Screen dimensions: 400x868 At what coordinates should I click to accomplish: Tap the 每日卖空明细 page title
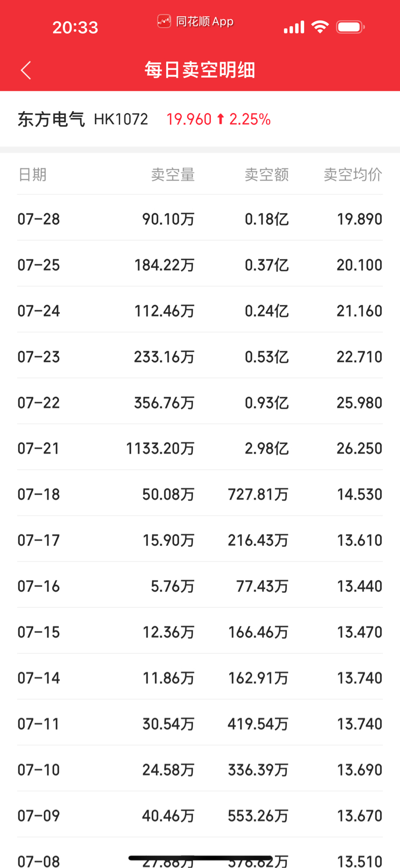pos(200,70)
